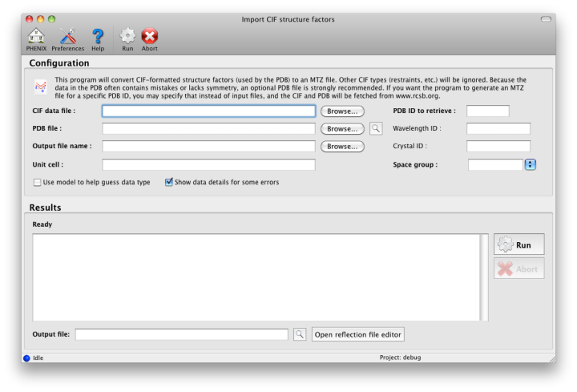577x392 pixels.
Task: Click magnifier icon next to PDB file
Action: coord(376,128)
